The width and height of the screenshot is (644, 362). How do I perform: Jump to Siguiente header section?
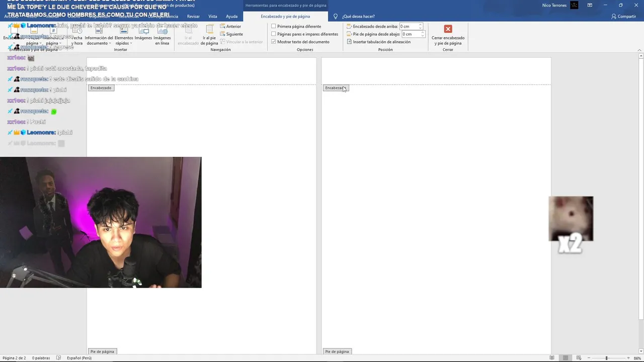click(x=231, y=34)
